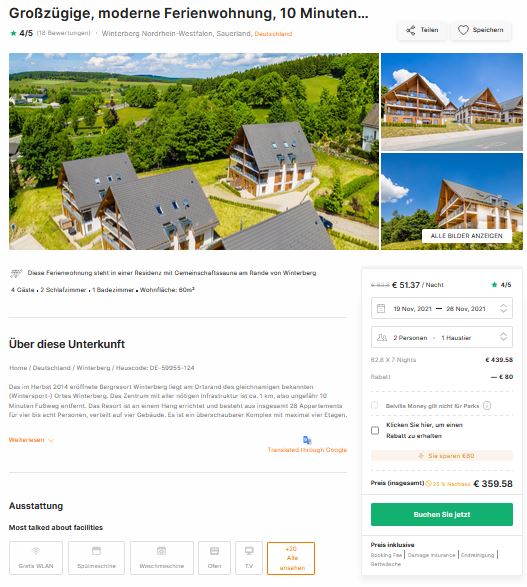Image resolution: width=527 pixels, height=587 pixels.
Task: Click the heart icon to save listing
Action: [463, 30]
